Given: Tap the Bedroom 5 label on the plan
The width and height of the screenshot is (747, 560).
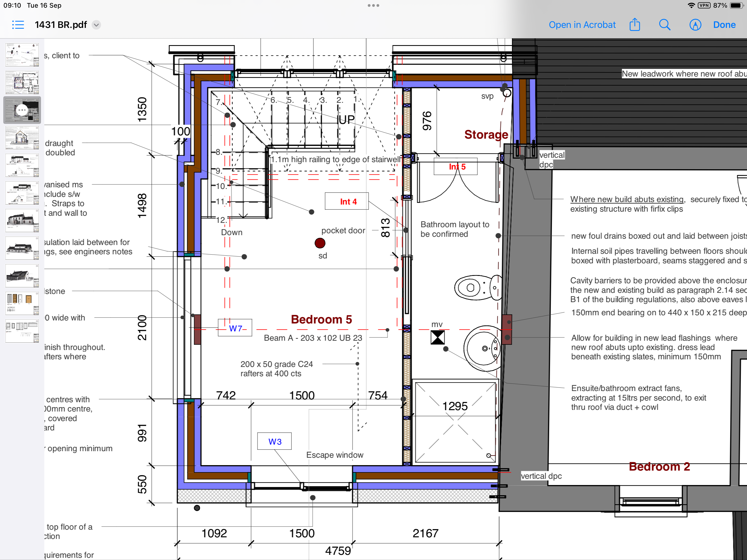Looking at the screenshot, I should pyautogui.click(x=321, y=319).
